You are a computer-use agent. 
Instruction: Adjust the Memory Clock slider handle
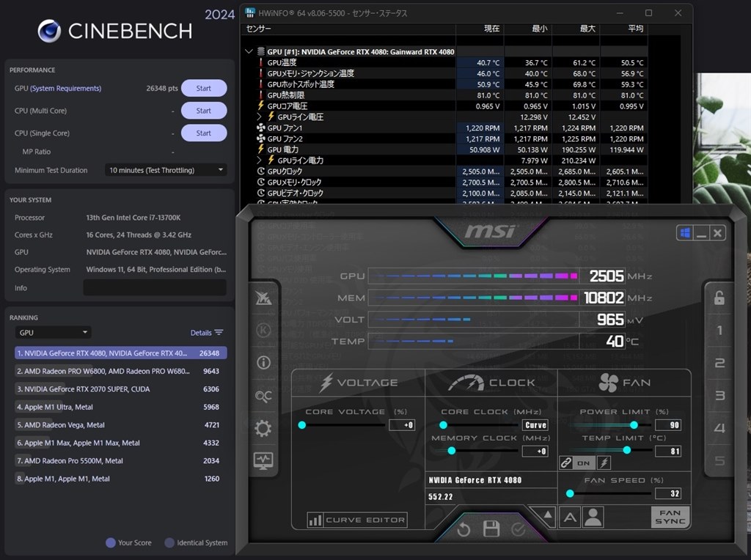(x=451, y=451)
